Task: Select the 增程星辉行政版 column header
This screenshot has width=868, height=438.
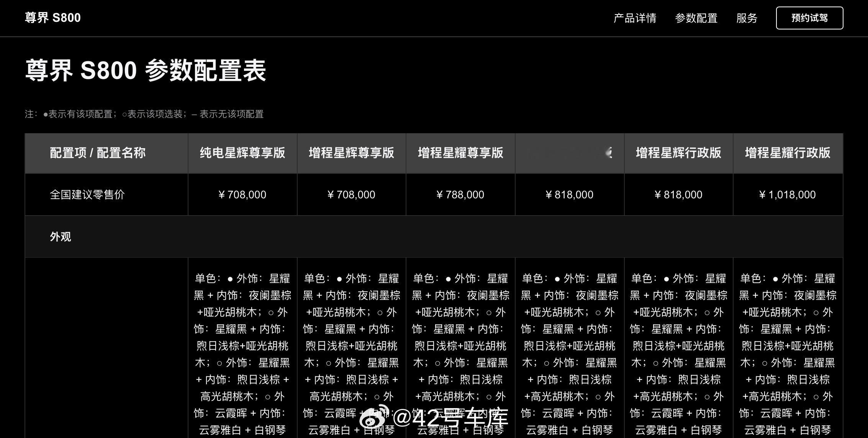Action: point(678,153)
